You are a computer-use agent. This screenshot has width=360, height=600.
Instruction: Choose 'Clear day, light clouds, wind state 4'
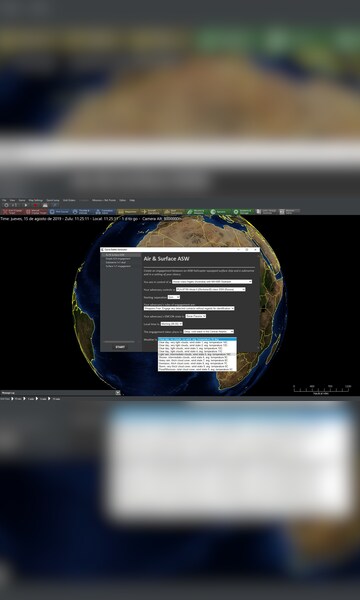coord(197,351)
